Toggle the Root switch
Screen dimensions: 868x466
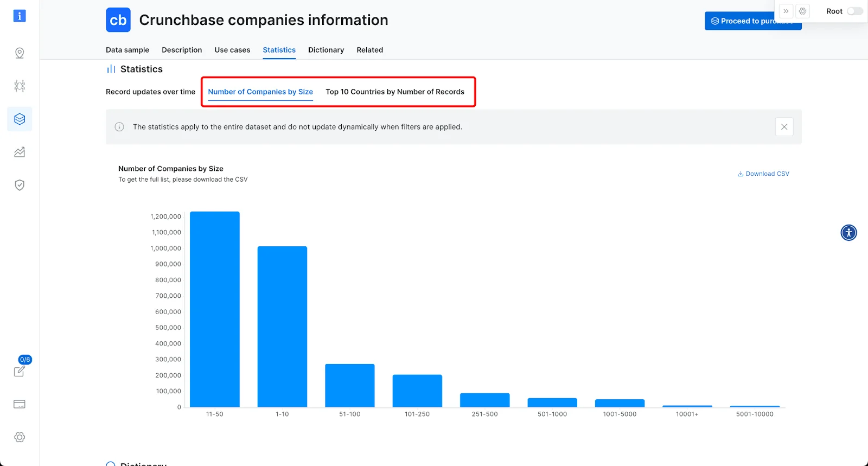[x=854, y=11]
